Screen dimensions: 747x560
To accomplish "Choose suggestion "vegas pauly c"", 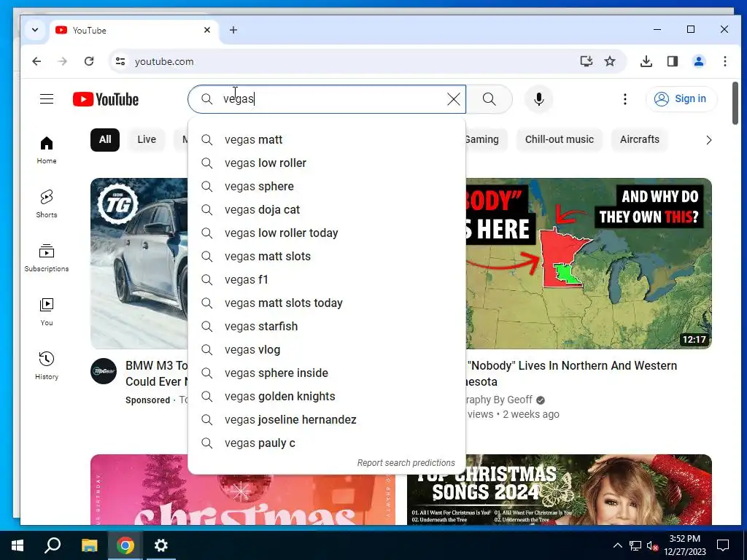I will [x=327, y=443].
